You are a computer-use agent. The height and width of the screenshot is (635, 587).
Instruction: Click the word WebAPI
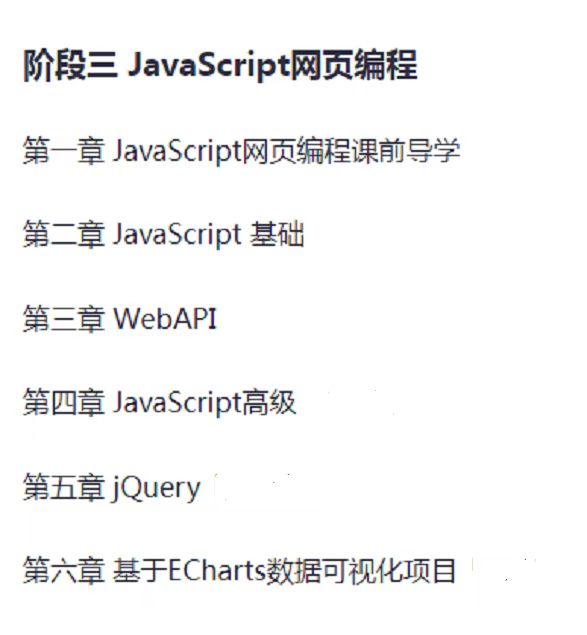165,319
